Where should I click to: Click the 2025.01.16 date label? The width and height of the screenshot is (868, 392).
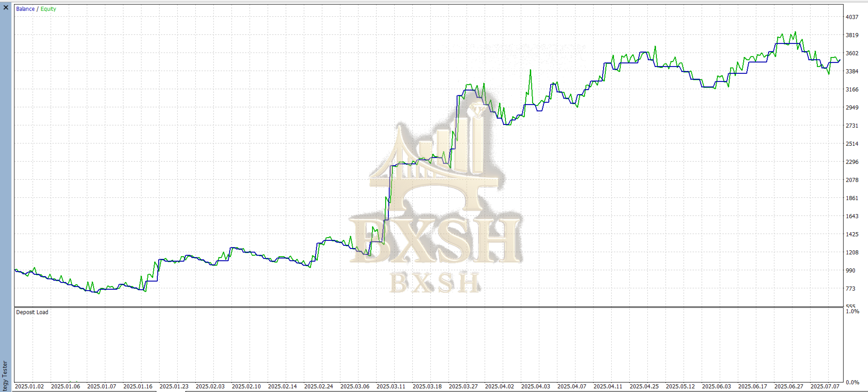click(138, 387)
